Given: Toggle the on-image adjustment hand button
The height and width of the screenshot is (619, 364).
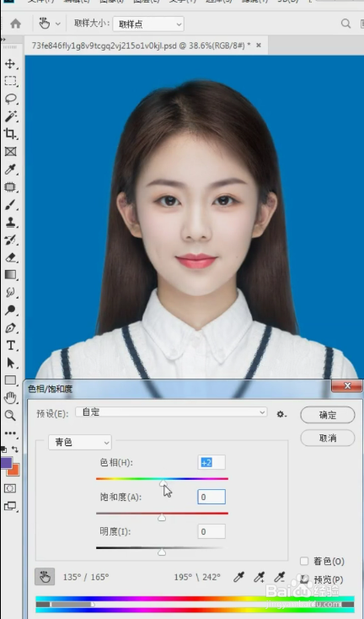Looking at the screenshot, I should click(x=45, y=577).
